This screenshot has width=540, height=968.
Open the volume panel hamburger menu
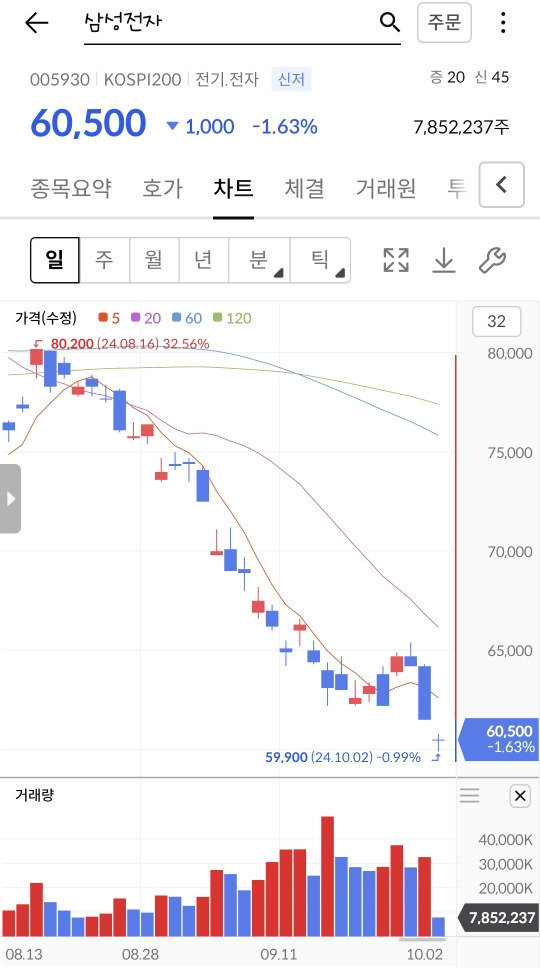coord(470,796)
